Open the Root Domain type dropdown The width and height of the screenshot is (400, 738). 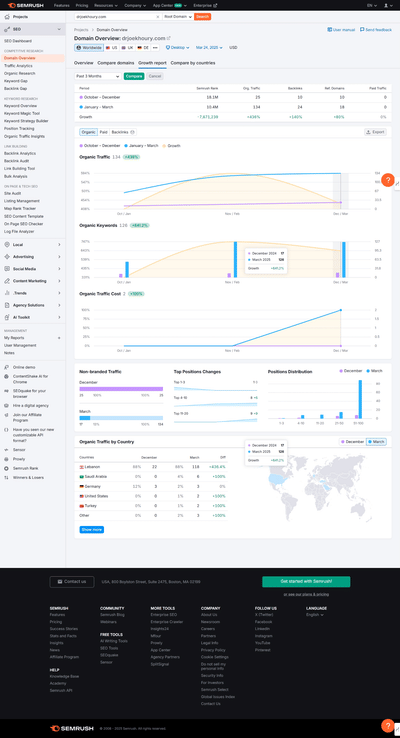pyautogui.click(x=178, y=16)
